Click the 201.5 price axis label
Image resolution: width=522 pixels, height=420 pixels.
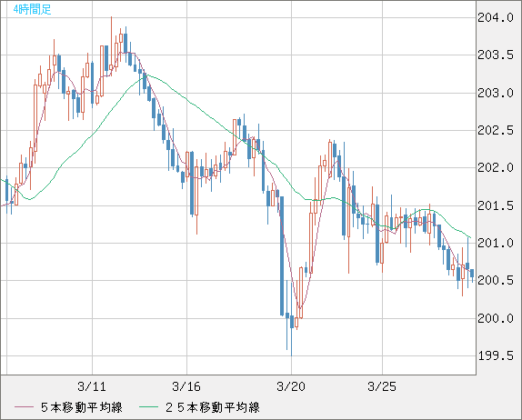click(x=496, y=206)
